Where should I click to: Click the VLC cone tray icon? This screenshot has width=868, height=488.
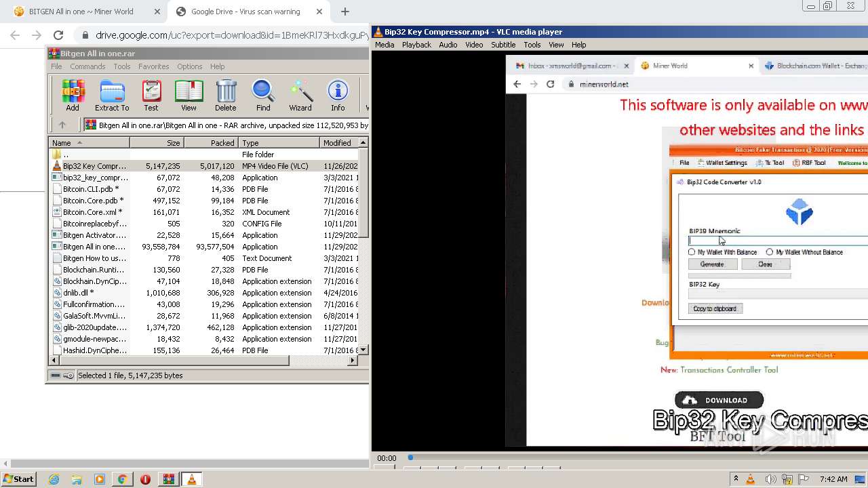(x=751, y=479)
